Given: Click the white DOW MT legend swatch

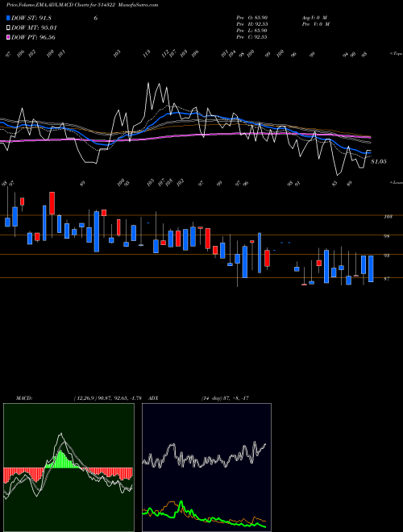Looking at the screenshot, I should 8,28.
